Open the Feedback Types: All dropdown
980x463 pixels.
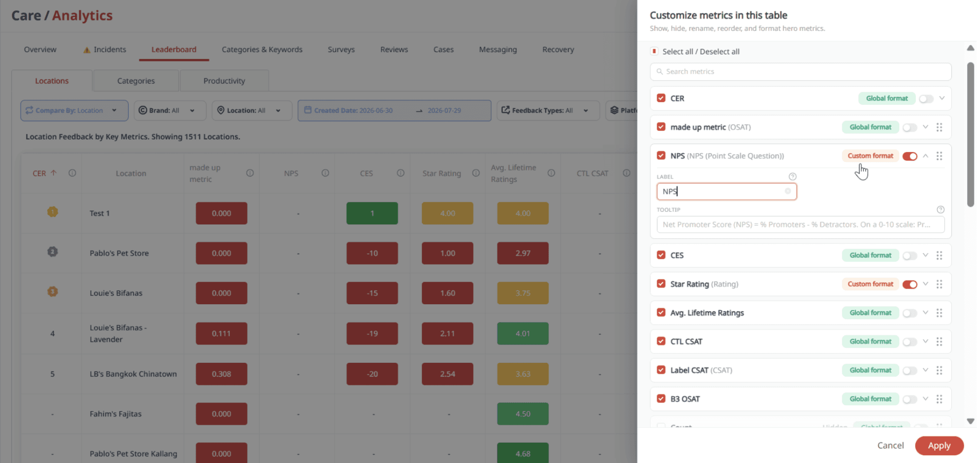tap(548, 111)
